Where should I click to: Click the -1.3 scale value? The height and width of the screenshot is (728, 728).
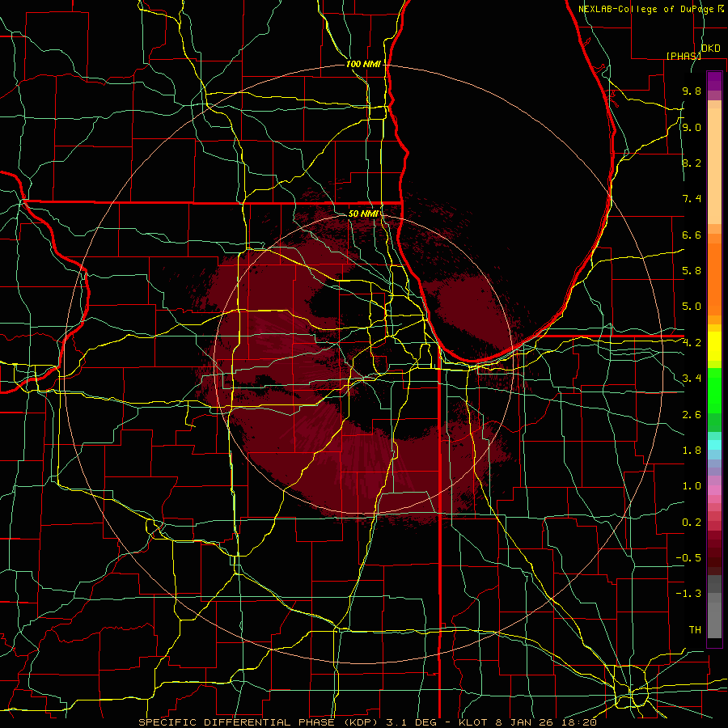pyautogui.click(x=688, y=594)
